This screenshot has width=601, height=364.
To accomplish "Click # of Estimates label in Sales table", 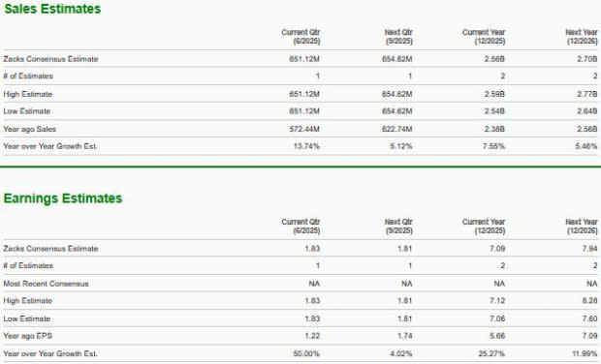I will tap(28, 76).
